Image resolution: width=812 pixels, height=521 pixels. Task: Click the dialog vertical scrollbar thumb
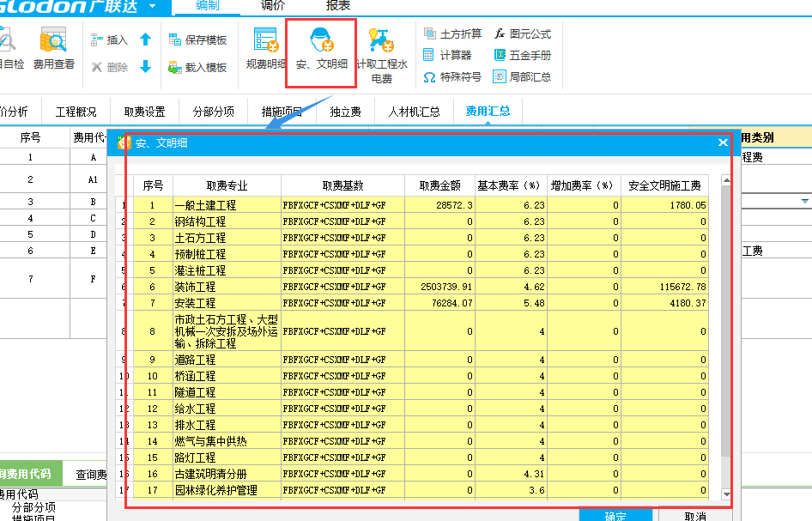(726, 321)
